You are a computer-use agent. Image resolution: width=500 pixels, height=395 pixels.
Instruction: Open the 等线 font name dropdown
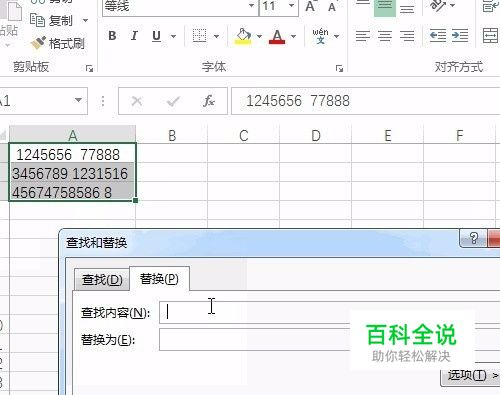(x=251, y=6)
